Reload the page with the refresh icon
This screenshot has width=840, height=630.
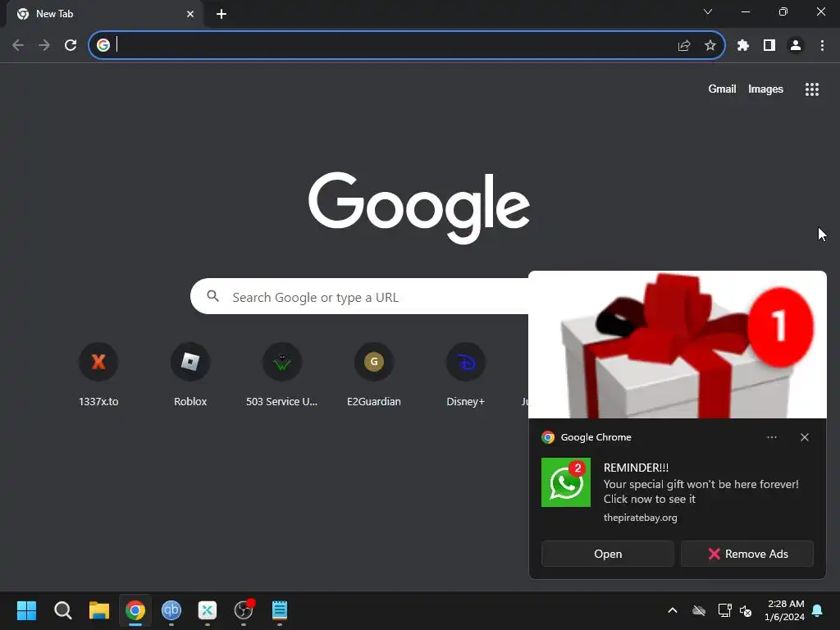pyautogui.click(x=71, y=46)
